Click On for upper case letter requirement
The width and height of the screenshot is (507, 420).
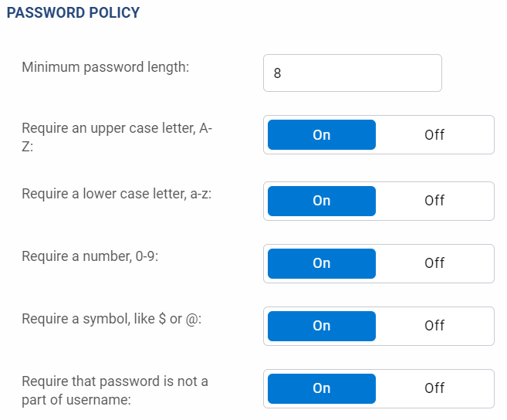click(321, 135)
